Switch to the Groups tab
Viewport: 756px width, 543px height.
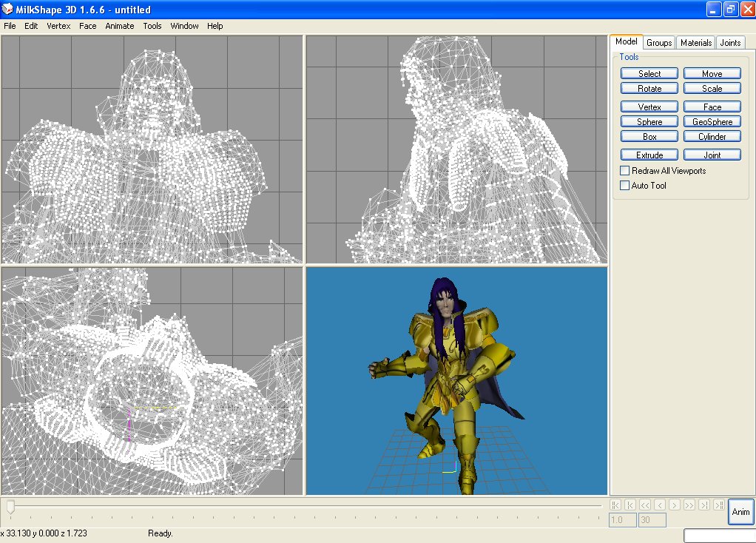tap(658, 43)
